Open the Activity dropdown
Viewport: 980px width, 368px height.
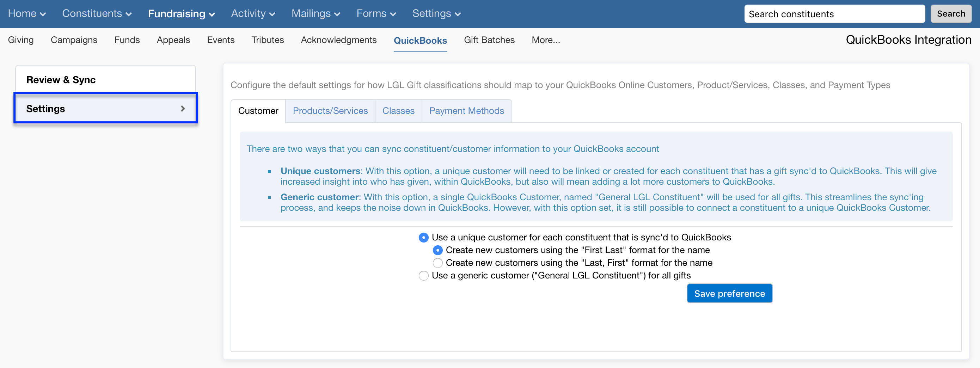253,14
